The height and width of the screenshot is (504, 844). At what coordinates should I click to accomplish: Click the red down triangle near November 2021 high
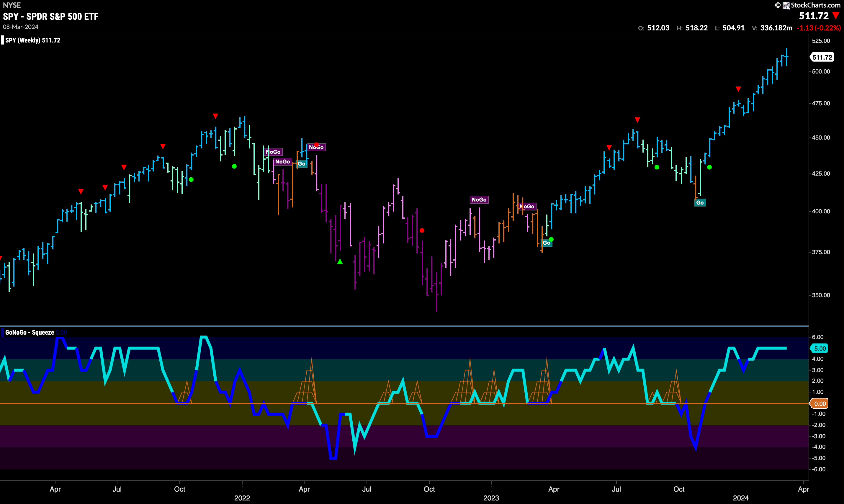(x=215, y=116)
